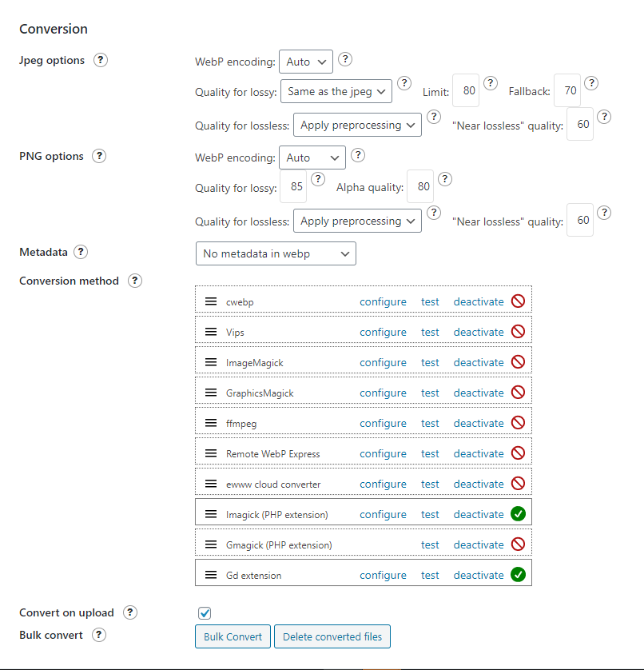644x670 pixels.
Task: Click the green check status for Imagick
Action: [x=519, y=514]
